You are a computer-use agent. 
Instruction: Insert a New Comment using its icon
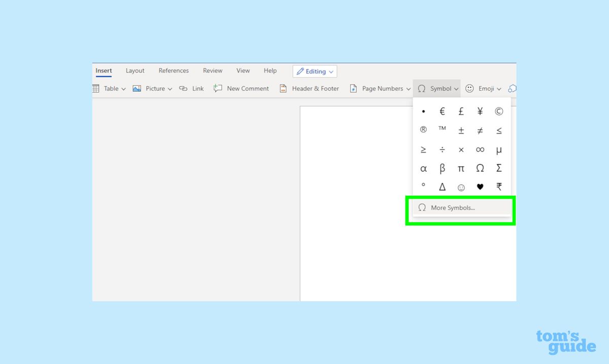[x=218, y=88]
